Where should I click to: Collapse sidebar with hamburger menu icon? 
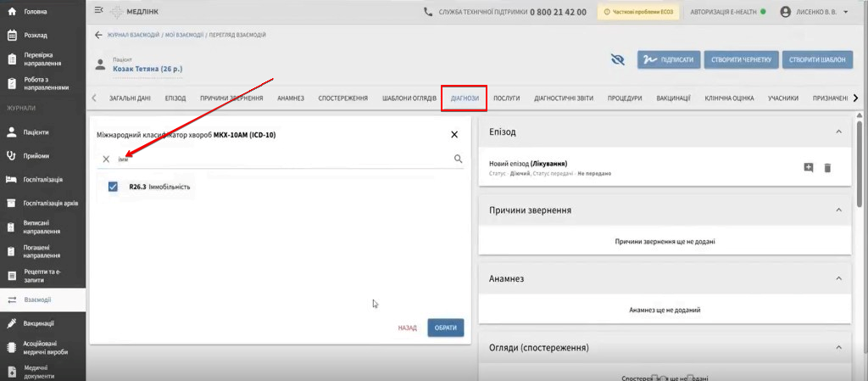98,10
